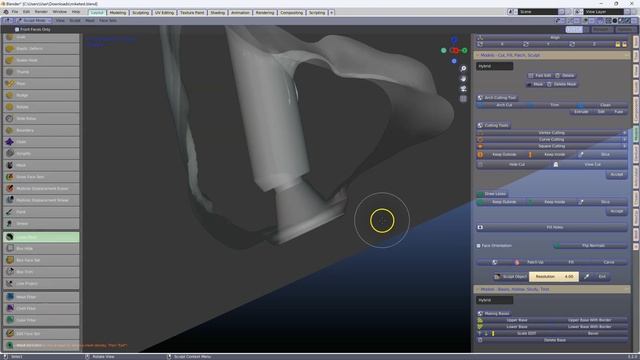
Task: Click the View Cut button
Action: pos(590,164)
